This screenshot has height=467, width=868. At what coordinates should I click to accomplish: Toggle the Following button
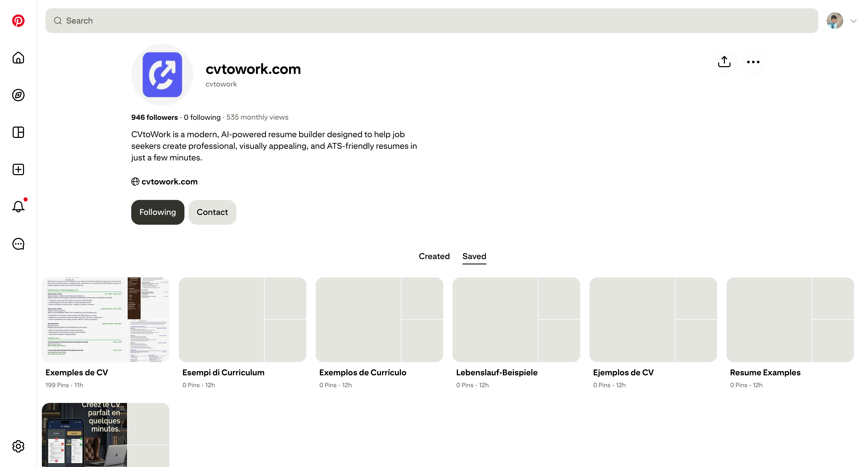point(158,212)
